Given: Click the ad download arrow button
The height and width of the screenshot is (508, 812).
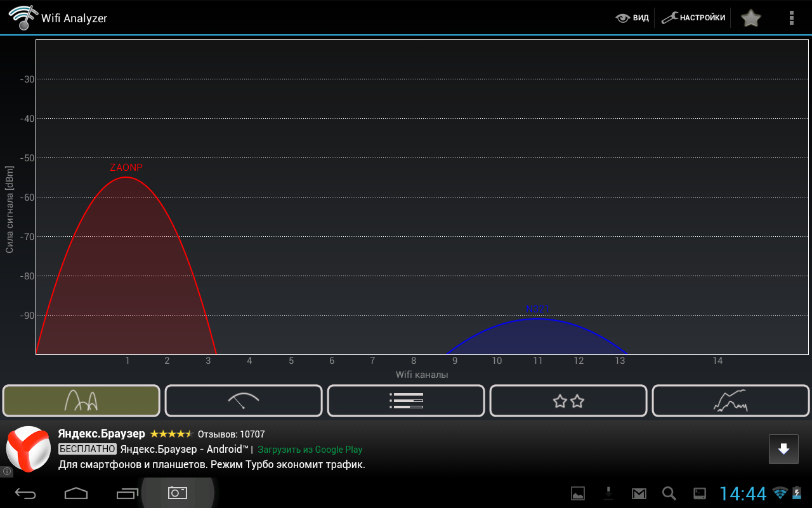Looking at the screenshot, I should [783, 449].
